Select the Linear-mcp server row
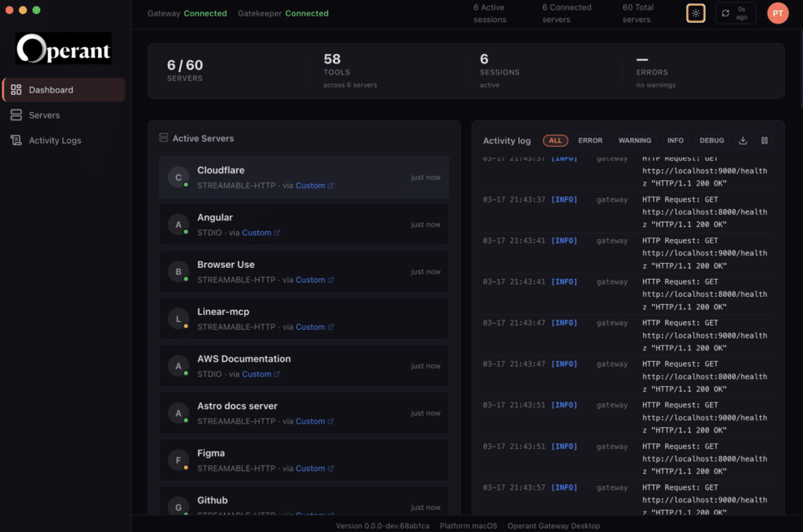803x532 pixels. 303,319
